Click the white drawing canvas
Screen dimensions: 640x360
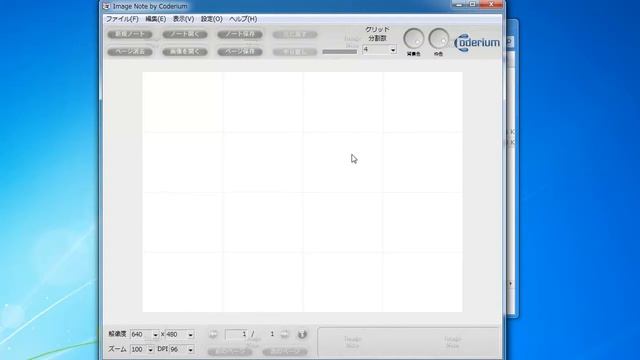pyautogui.click(x=302, y=192)
